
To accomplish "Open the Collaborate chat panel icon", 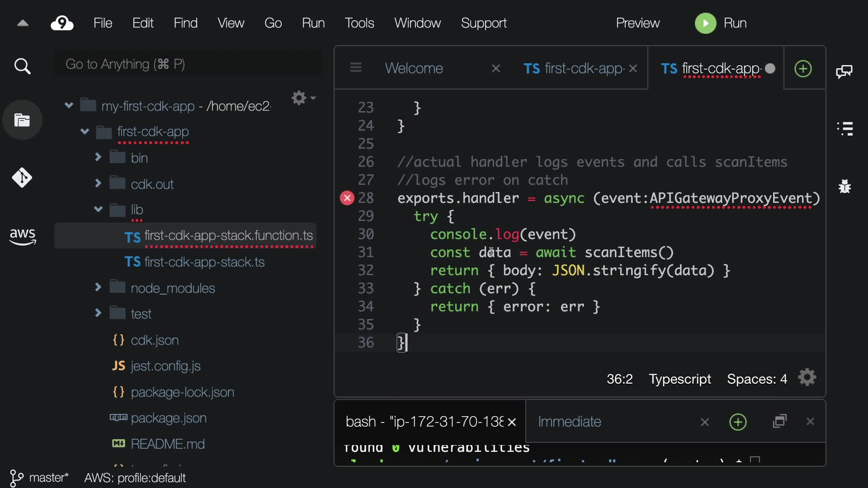I will [844, 71].
